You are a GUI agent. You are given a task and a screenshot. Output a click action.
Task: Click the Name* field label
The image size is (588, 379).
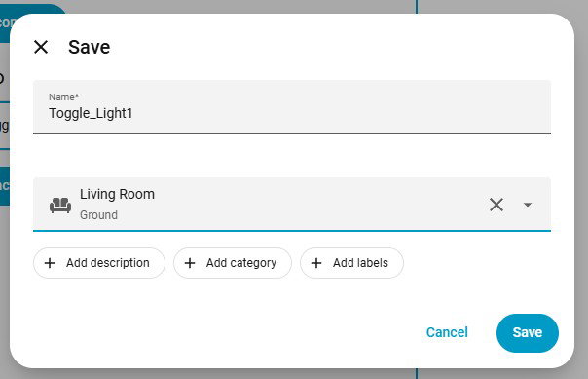click(x=63, y=97)
